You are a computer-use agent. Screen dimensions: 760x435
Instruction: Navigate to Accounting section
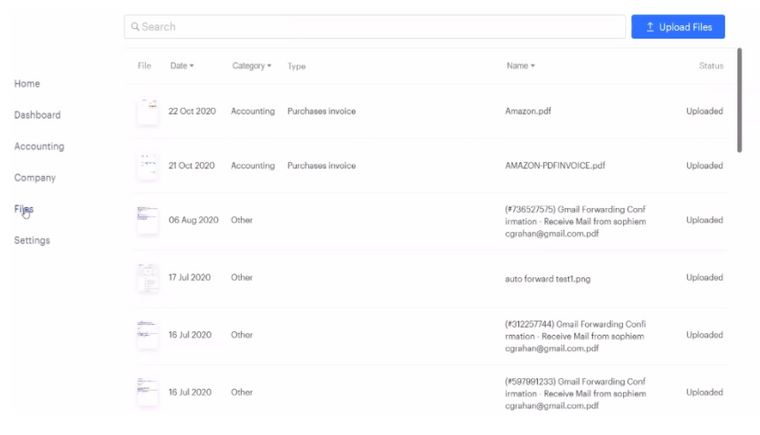click(39, 146)
